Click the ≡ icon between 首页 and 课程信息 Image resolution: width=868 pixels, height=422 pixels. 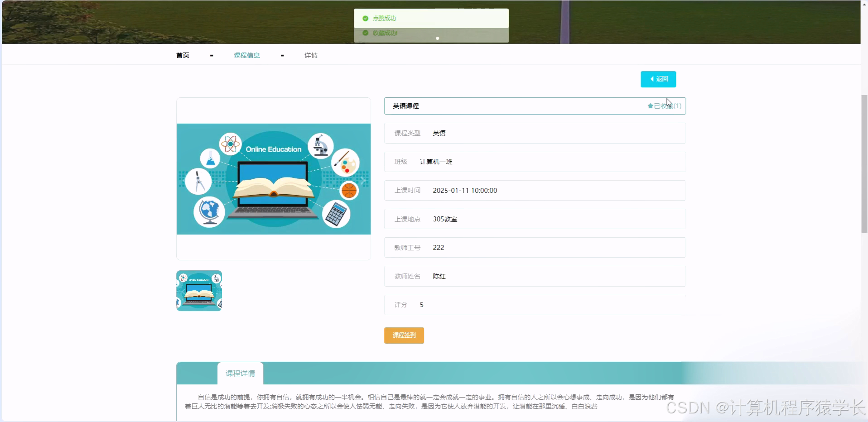coord(211,55)
